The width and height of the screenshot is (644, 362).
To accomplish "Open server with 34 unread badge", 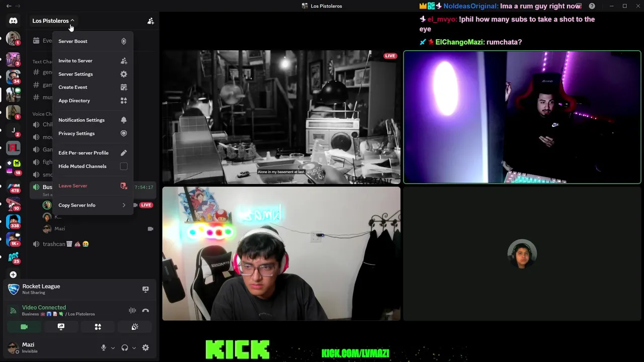I will [x=13, y=76].
